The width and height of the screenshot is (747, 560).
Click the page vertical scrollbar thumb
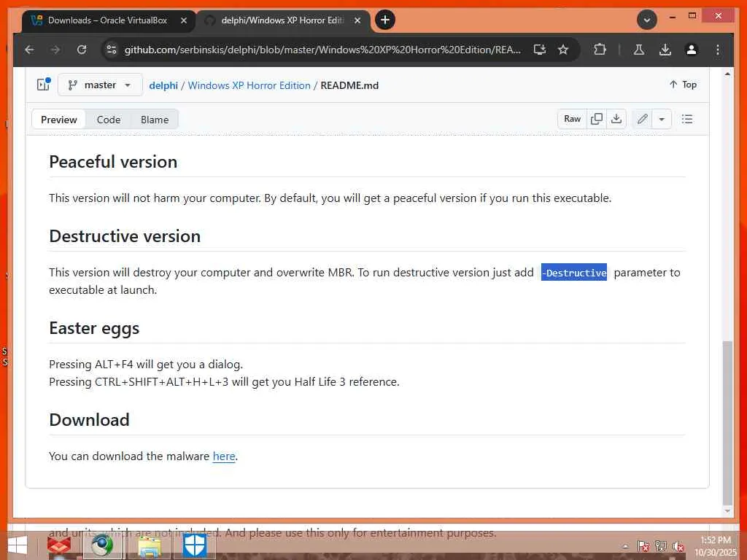[x=727, y=422]
